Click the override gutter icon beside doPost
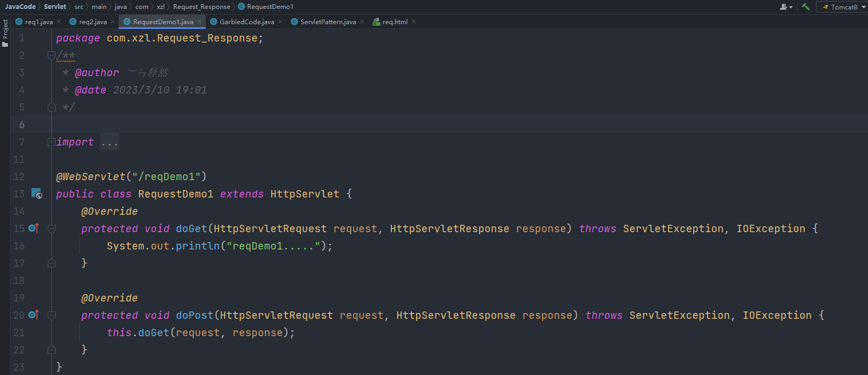 34,315
